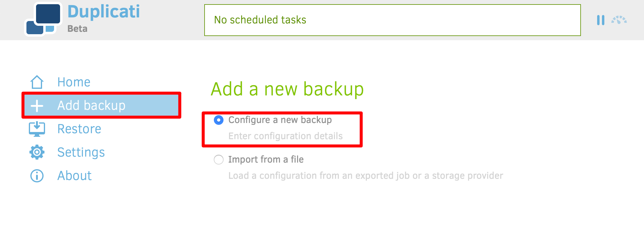
Task: Open the Restore menu link
Action: coord(79,129)
